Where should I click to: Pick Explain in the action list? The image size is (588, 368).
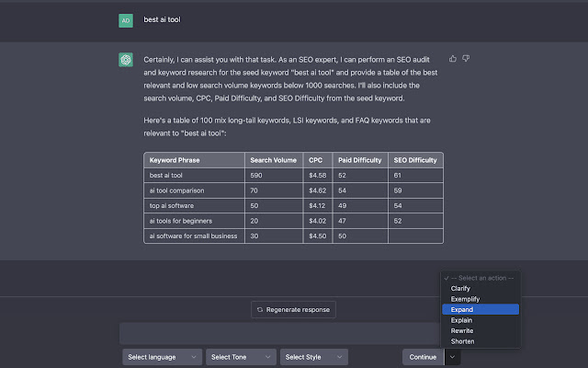click(461, 320)
